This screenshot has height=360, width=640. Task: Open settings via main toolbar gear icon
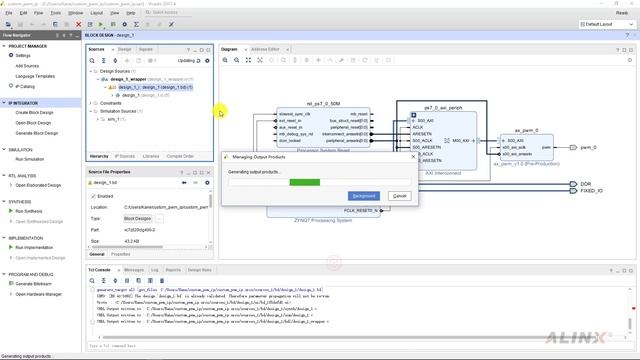124,24
